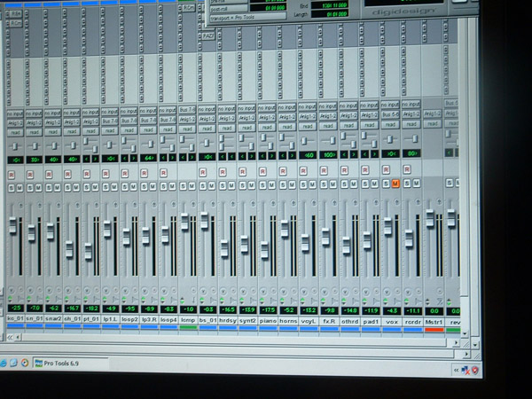Switch to Pro Tools 6.9 taskbar button
Image resolution: width=532 pixels, height=399 pixels.
tap(71, 363)
